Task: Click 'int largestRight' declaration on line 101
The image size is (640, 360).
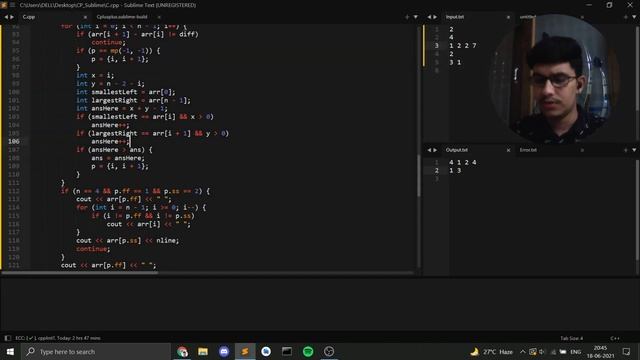Action: point(133,100)
